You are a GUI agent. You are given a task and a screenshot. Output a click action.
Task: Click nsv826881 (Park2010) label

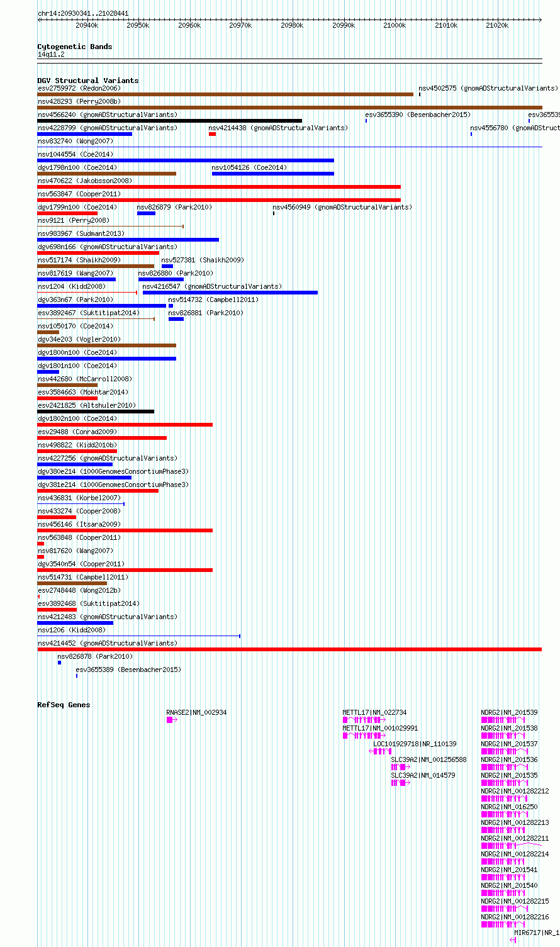pos(205,313)
